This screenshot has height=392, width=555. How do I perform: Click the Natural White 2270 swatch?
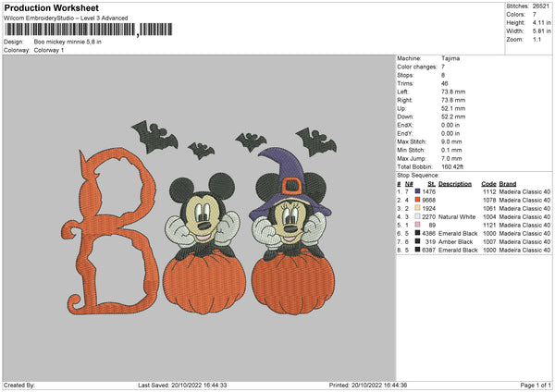[420, 216]
